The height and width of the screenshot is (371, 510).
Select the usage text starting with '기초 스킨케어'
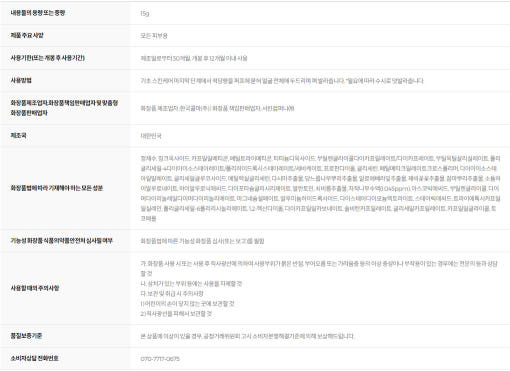pos(282,81)
